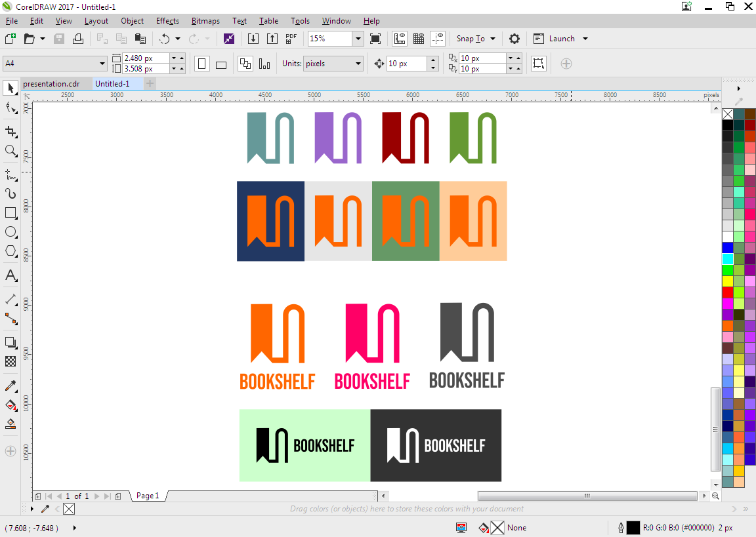Toggle Show grid
This screenshot has width=756, height=537.
click(x=419, y=39)
